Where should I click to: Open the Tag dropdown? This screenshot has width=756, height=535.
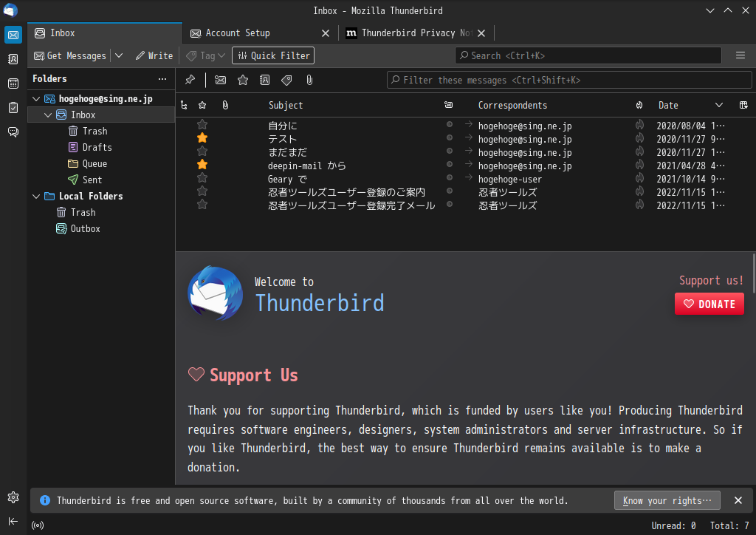coord(207,55)
